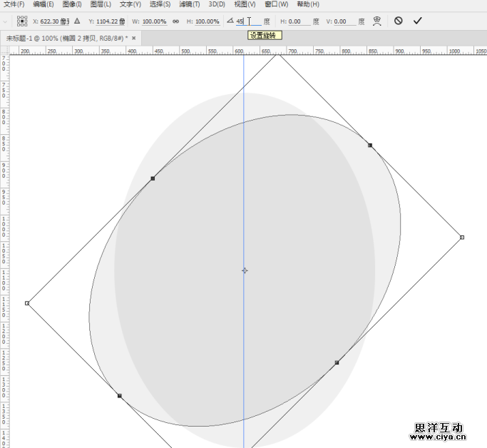Toggle relative positioning triangle icon
The width and height of the screenshot is (487, 448).
point(77,21)
